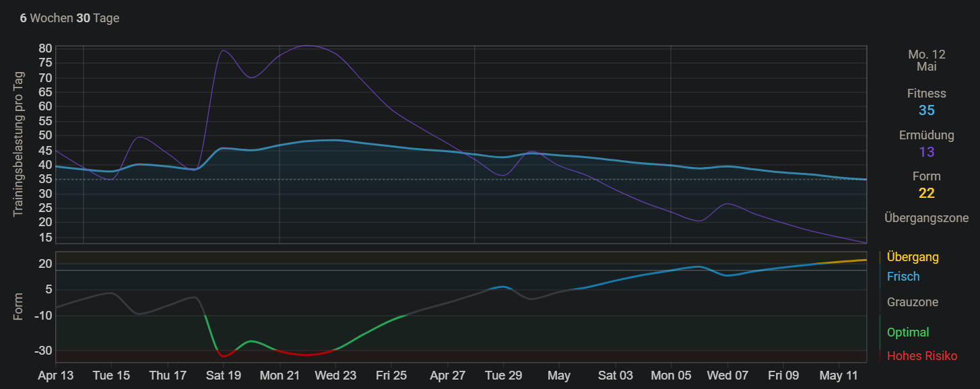
Task: Click the "May 11" date on x-axis
Action: point(839,376)
